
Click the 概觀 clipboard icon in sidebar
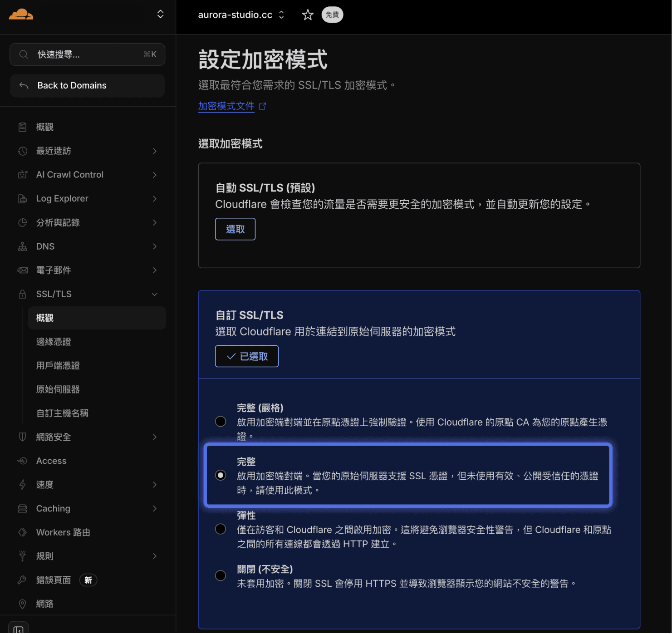[22, 127]
